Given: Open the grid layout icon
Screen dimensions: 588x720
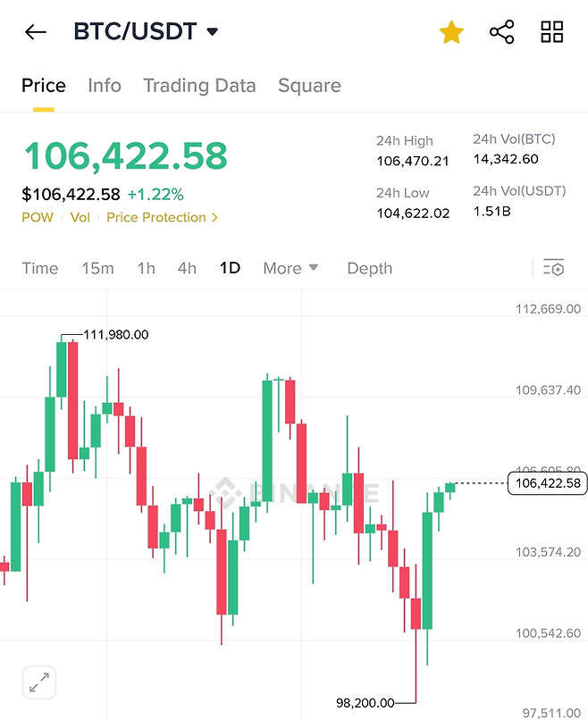Looking at the screenshot, I should [552, 33].
